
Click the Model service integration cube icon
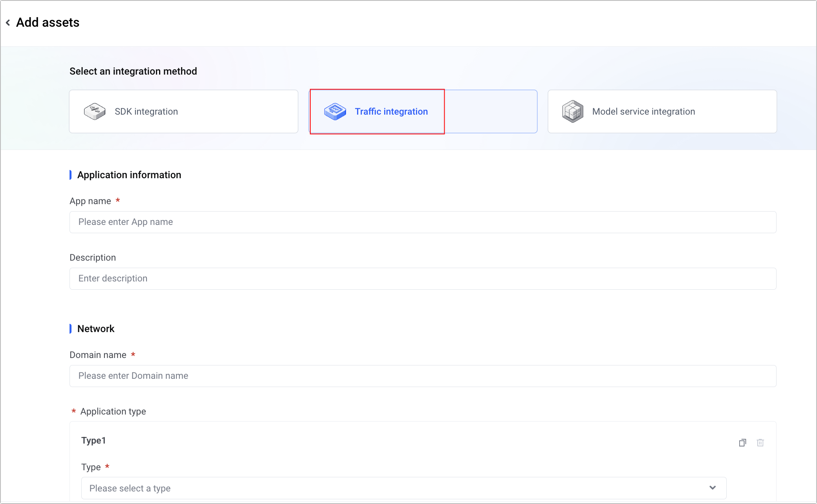(x=573, y=111)
